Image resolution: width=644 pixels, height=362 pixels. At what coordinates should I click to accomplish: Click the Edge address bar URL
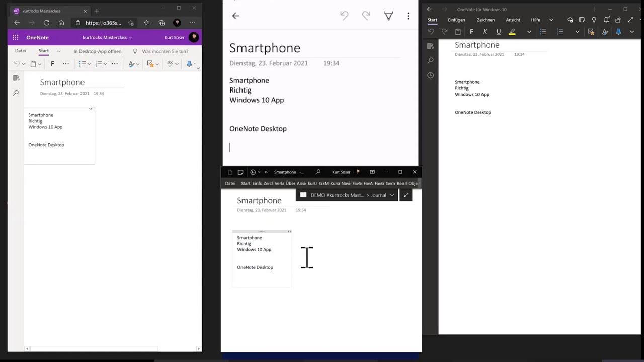(x=103, y=23)
